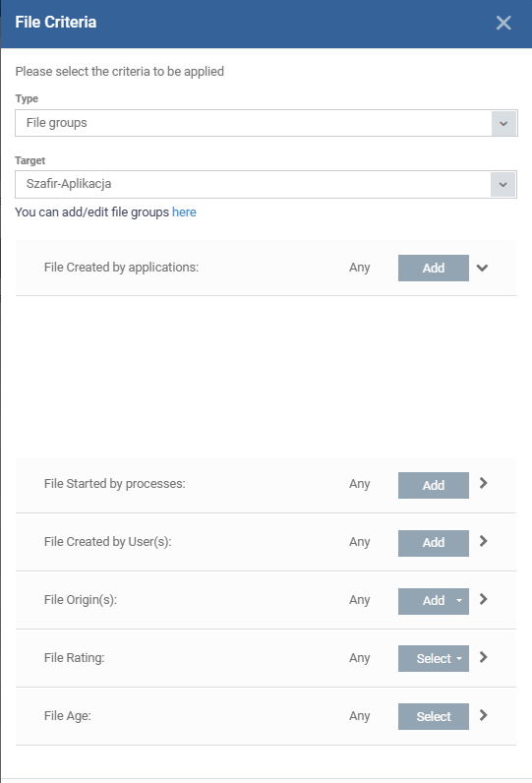The image size is (532, 783).
Task: Collapse the File Created by applications section
Action: click(482, 268)
